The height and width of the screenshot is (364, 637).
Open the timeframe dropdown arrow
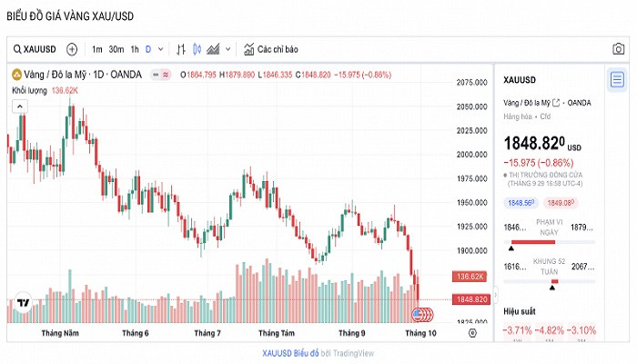click(161, 49)
